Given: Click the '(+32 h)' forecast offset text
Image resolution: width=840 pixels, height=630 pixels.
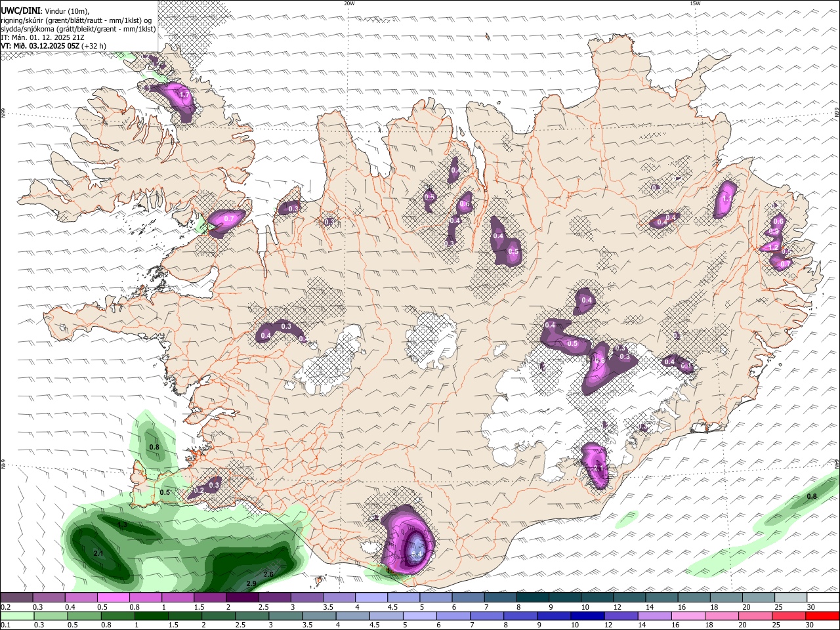Looking at the screenshot, I should (94, 46).
